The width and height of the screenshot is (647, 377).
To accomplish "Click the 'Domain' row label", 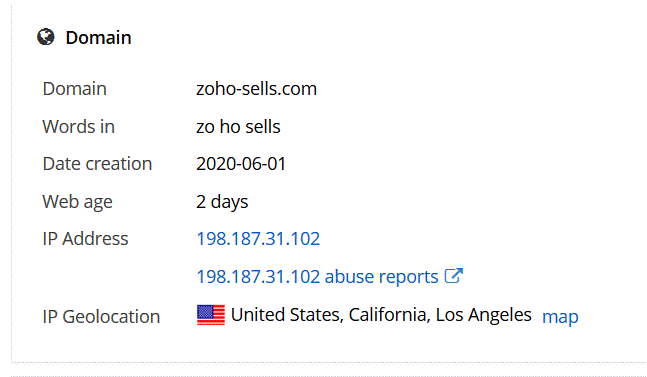I will (75, 89).
